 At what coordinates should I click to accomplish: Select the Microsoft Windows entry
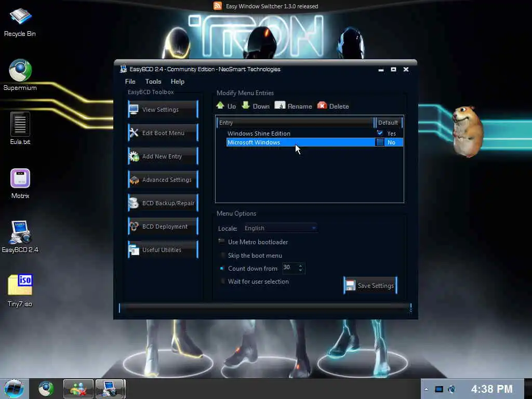[x=314, y=142]
